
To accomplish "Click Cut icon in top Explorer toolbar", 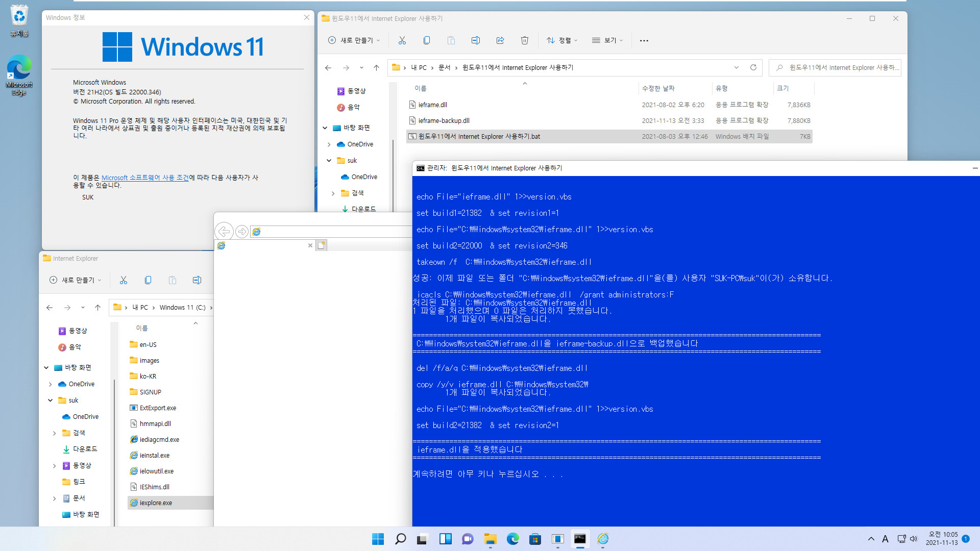I will click(402, 40).
